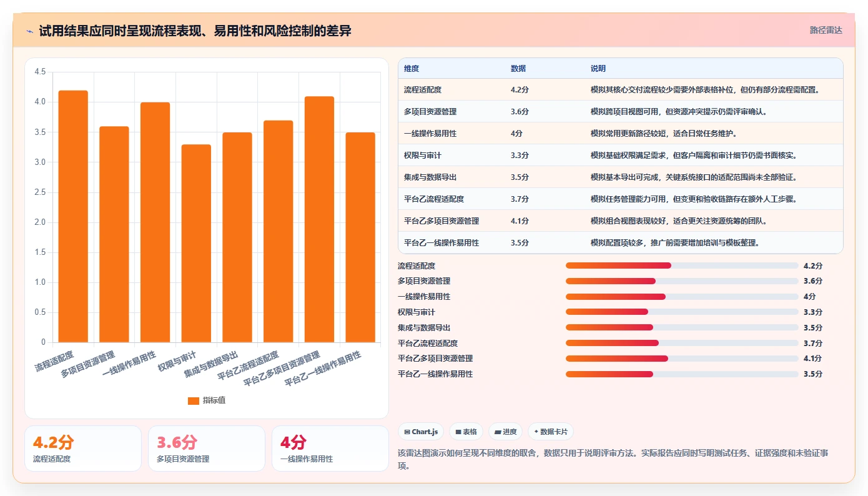868x496 pixels.
Task: Open the 4分 一线操作易用性 stat card
Action: coord(330,449)
